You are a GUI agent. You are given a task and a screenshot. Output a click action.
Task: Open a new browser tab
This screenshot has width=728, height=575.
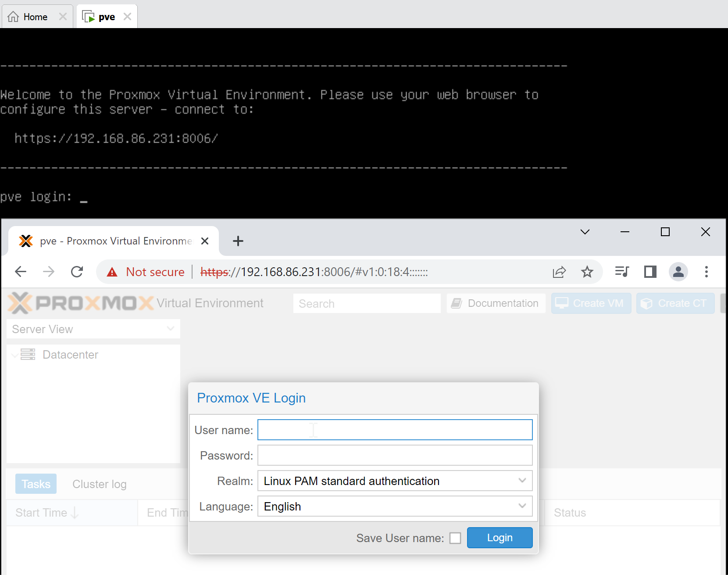click(x=238, y=241)
